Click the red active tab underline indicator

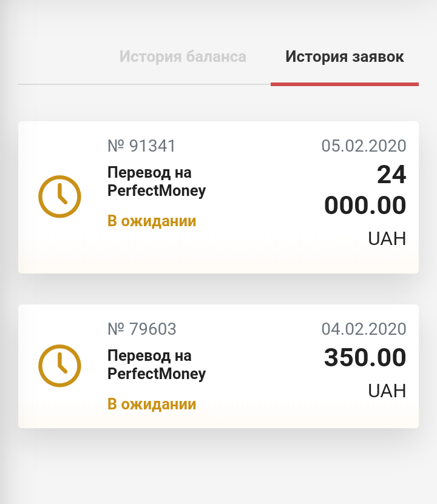pos(345,84)
